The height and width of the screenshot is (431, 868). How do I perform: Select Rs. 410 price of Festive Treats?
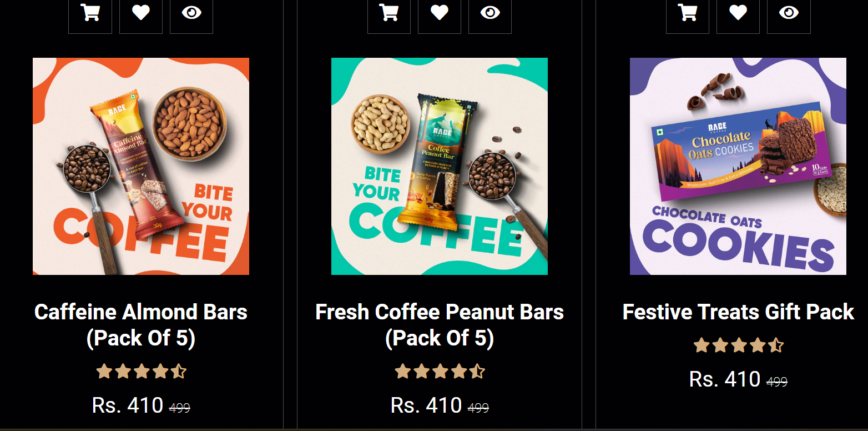(x=725, y=379)
